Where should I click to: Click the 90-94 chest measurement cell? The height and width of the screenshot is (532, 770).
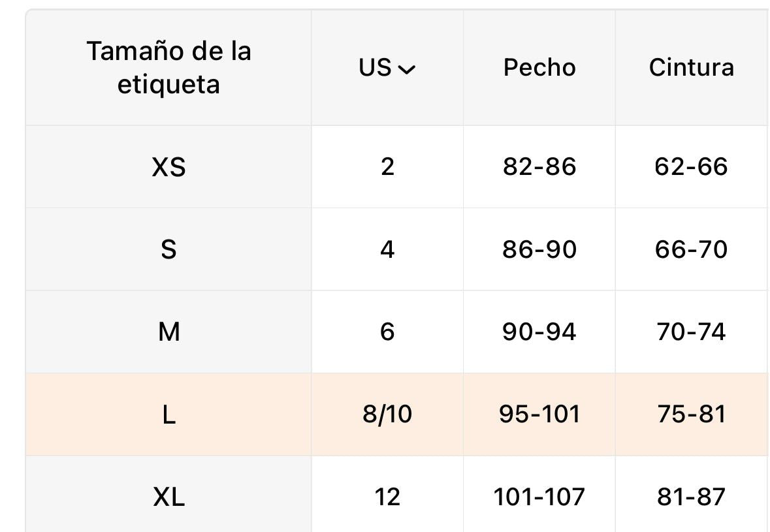(539, 332)
